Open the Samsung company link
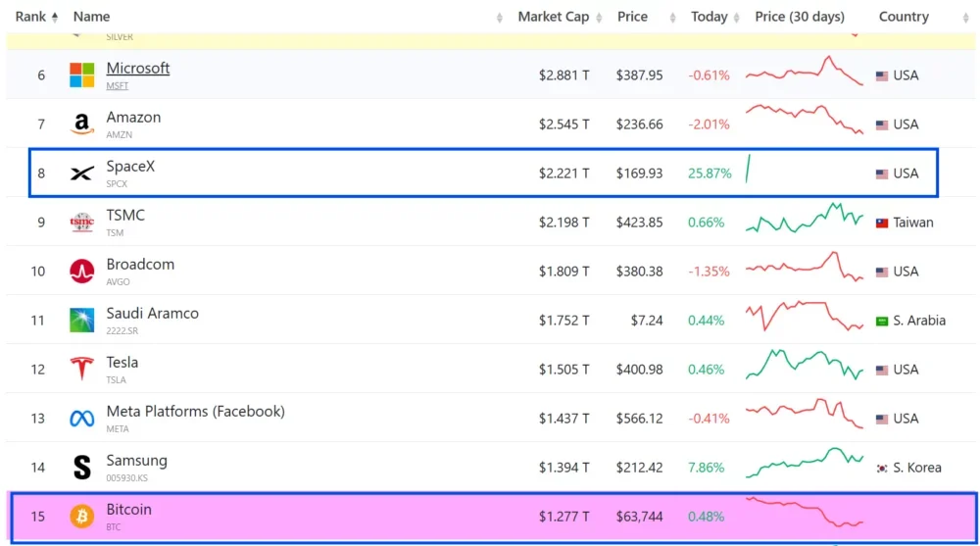 [136, 461]
